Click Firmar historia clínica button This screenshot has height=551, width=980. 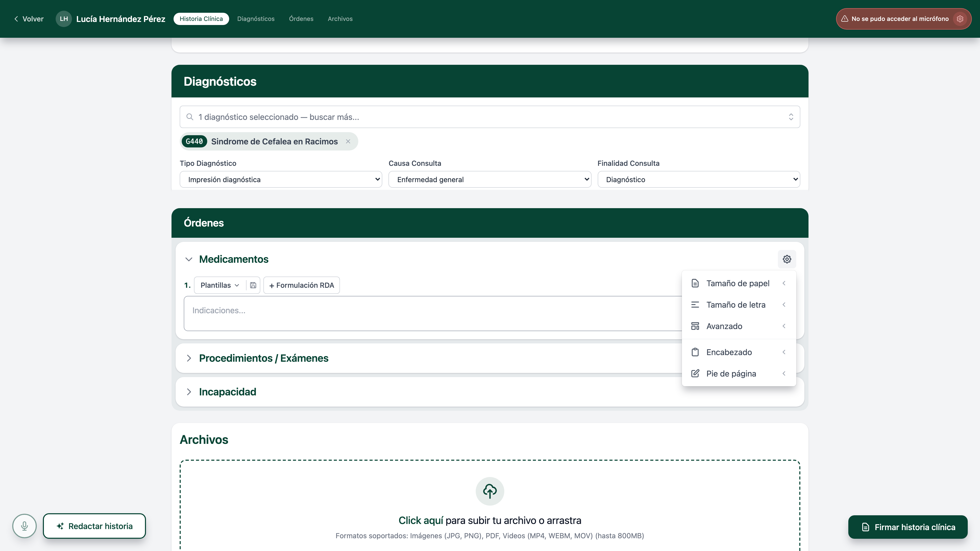[908, 527]
